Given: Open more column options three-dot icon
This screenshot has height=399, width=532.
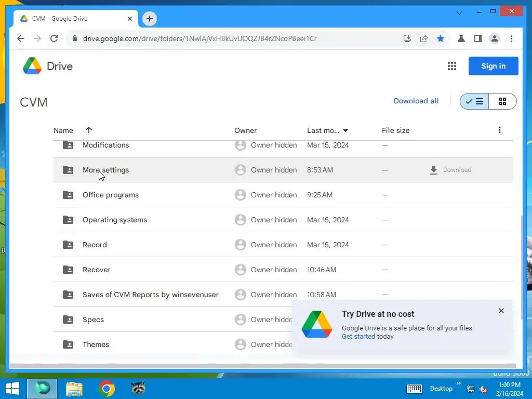Looking at the screenshot, I should point(499,130).
